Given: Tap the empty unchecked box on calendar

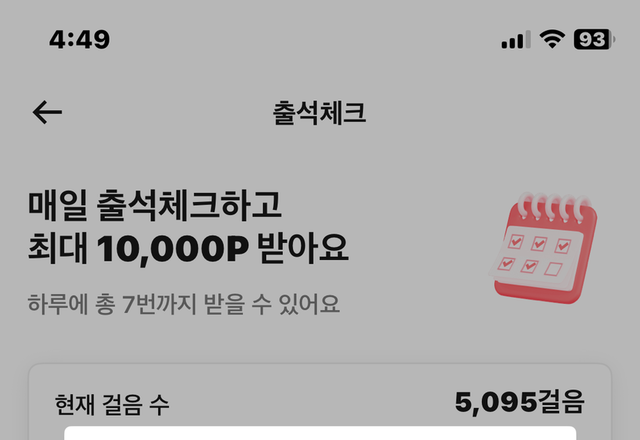Looking at the screenshot, I should pos(553,269).
